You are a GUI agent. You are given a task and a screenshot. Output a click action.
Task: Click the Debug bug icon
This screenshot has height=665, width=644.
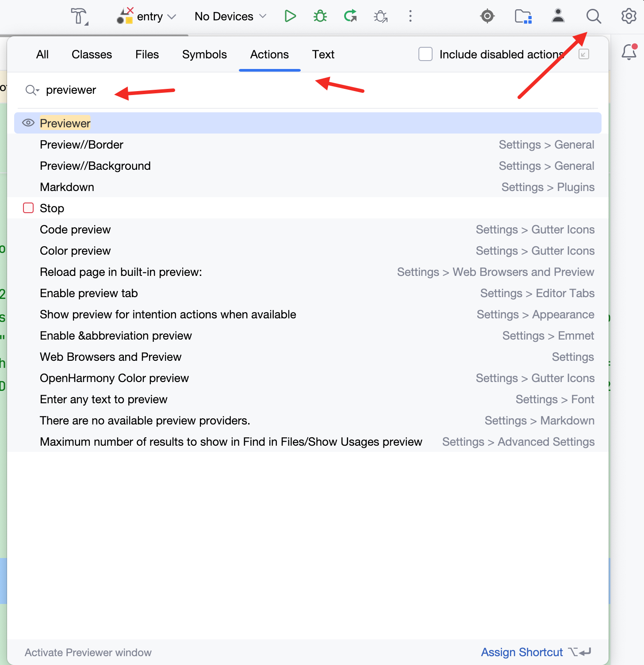[320, 16]
